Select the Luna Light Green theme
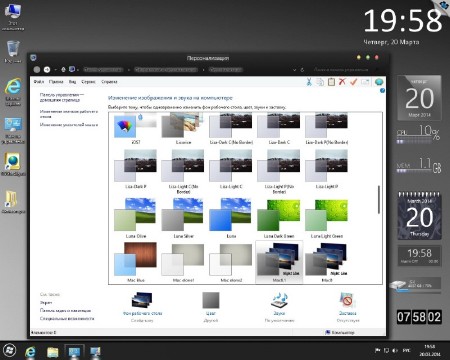450x360 pixels. click(x=327, y=218)
